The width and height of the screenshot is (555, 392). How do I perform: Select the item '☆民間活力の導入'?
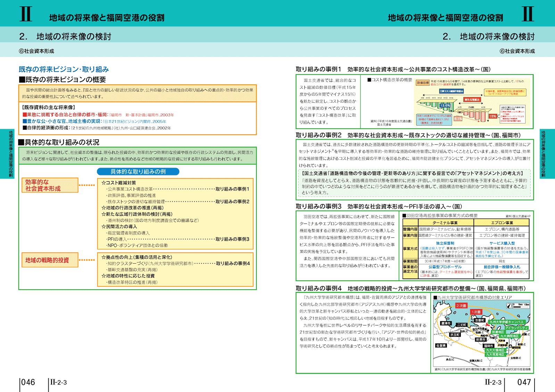[119, 226]
